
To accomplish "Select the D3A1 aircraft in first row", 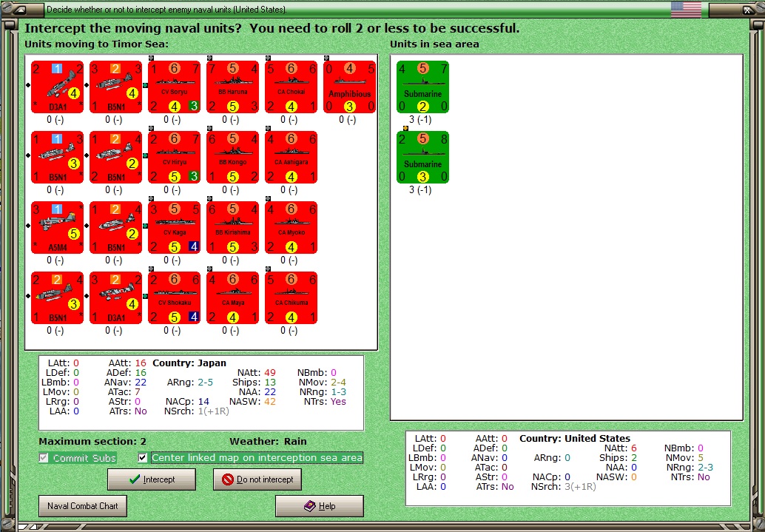I will point(57,87).
